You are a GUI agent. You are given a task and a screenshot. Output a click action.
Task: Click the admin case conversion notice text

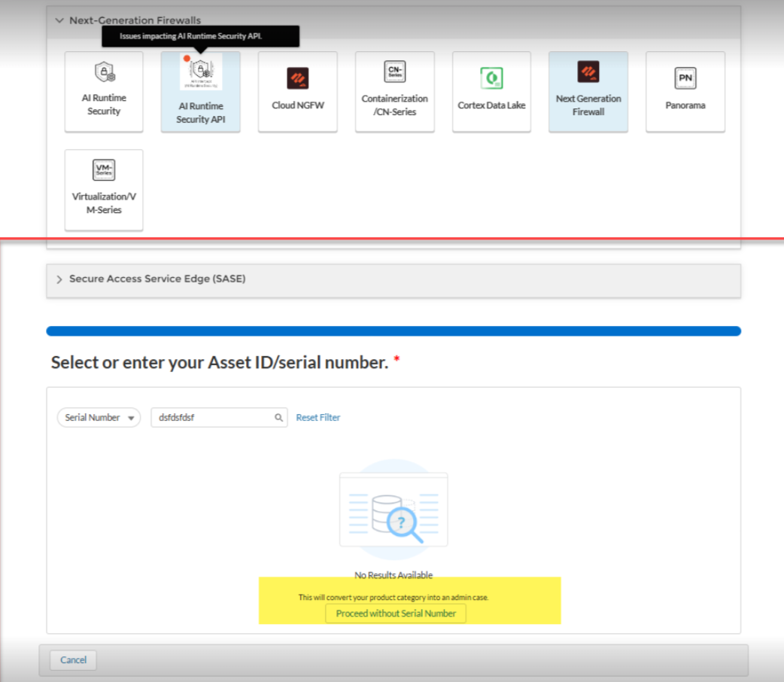[394, 597]
